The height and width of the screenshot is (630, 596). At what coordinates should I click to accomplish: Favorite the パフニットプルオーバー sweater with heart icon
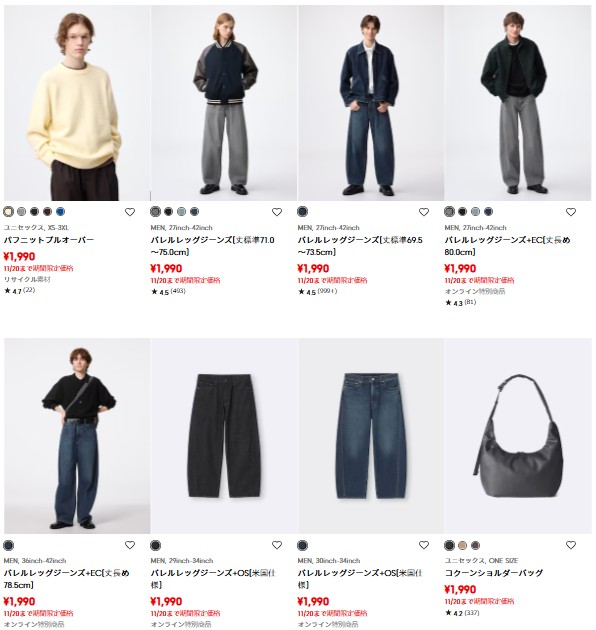coord(130,212)
